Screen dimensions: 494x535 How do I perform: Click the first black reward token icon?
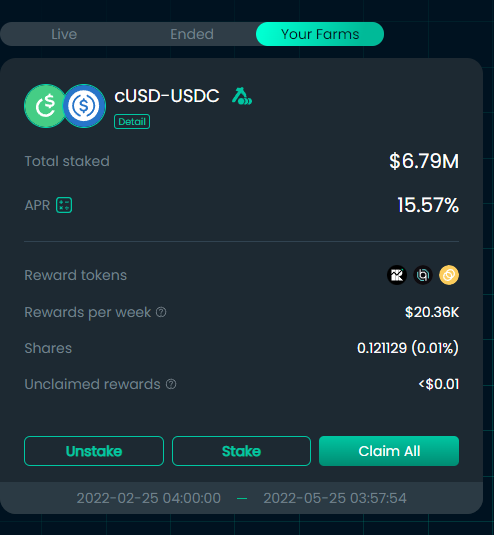coord(397,275)
